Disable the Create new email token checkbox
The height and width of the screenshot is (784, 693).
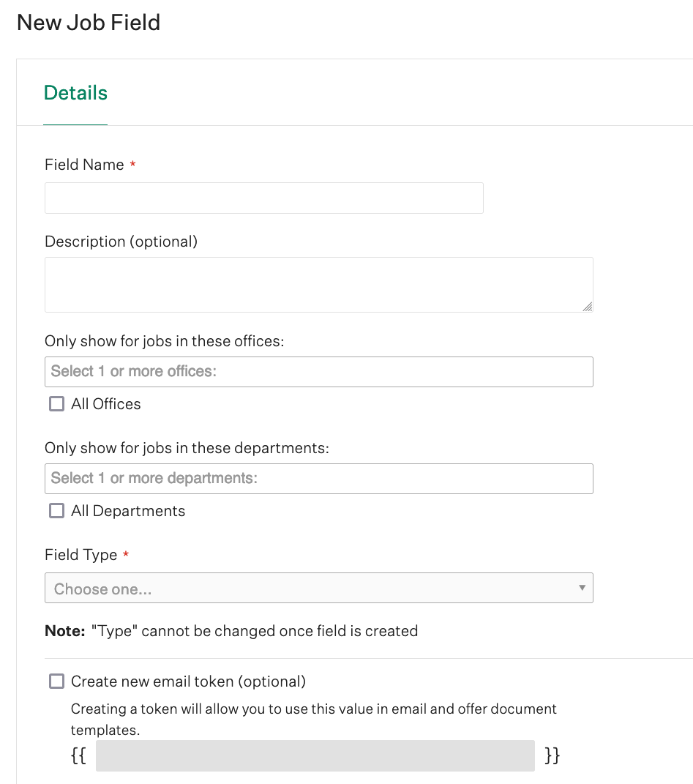point(56,681)
